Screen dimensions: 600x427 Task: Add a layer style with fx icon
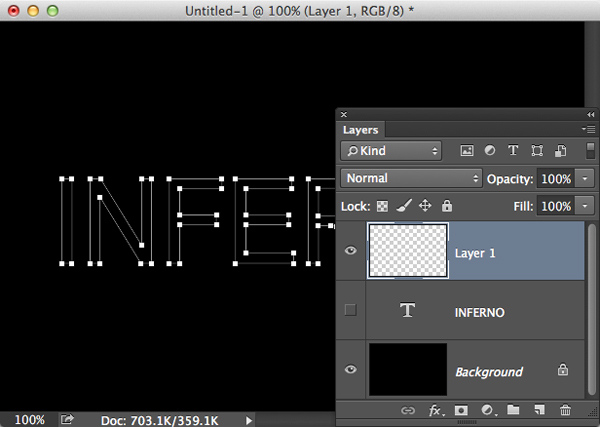click(x=436, y=411)
